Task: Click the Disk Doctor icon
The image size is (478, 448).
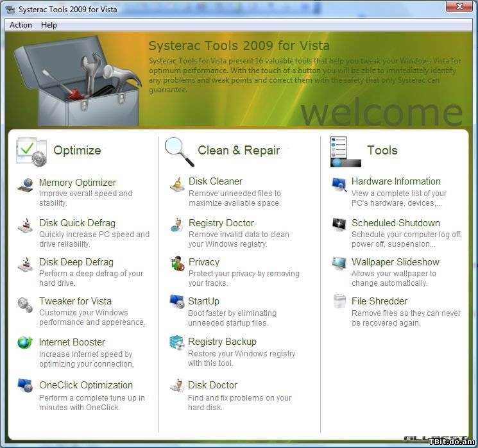Action: coord(177,385)
